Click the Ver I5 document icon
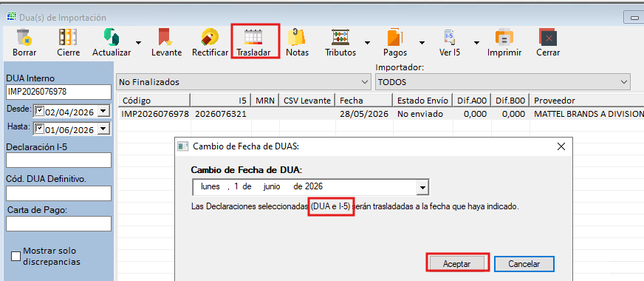The height and width of the screenshot is (281, 644). point(449,37)
